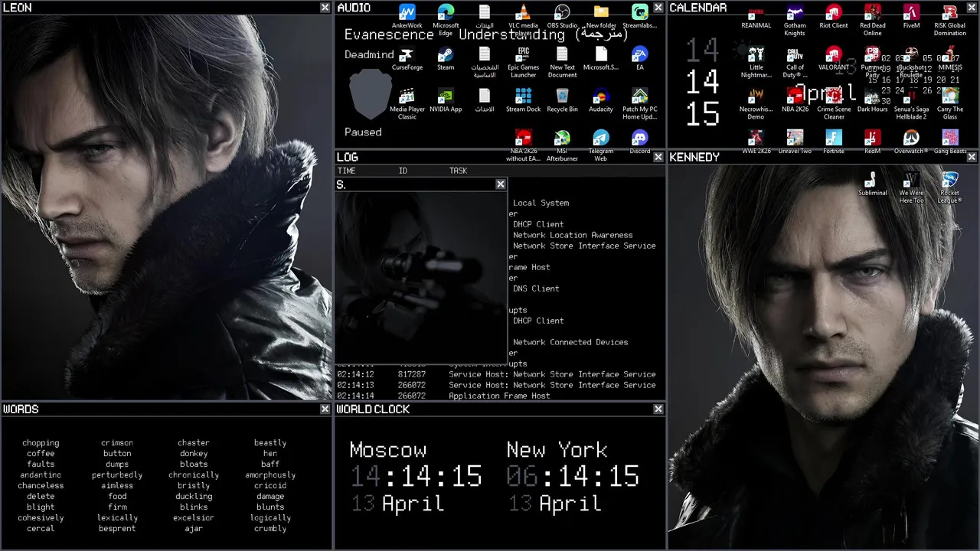
Task: Launch the Discord desktop icon
Action: click(x=640, y=142)
